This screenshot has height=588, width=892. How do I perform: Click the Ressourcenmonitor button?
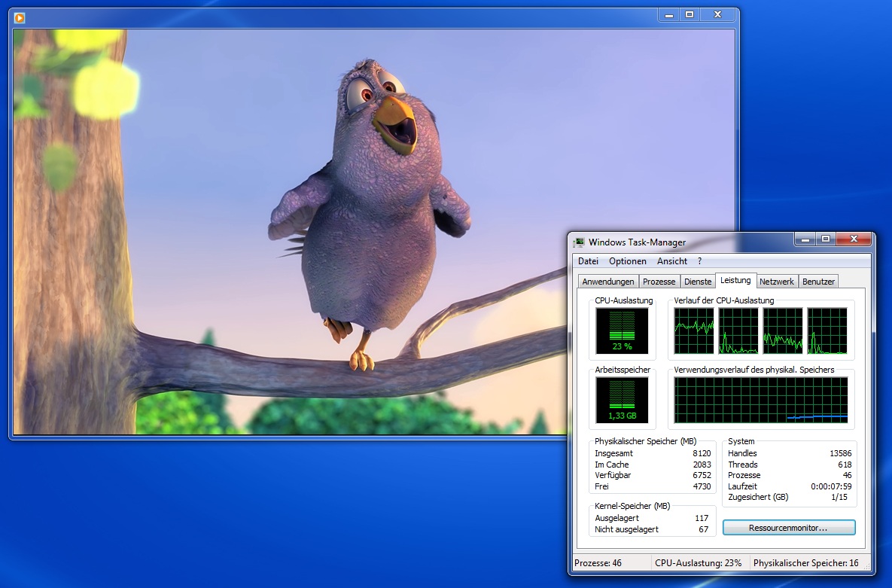pyautogui.click(x=788, y=528)
